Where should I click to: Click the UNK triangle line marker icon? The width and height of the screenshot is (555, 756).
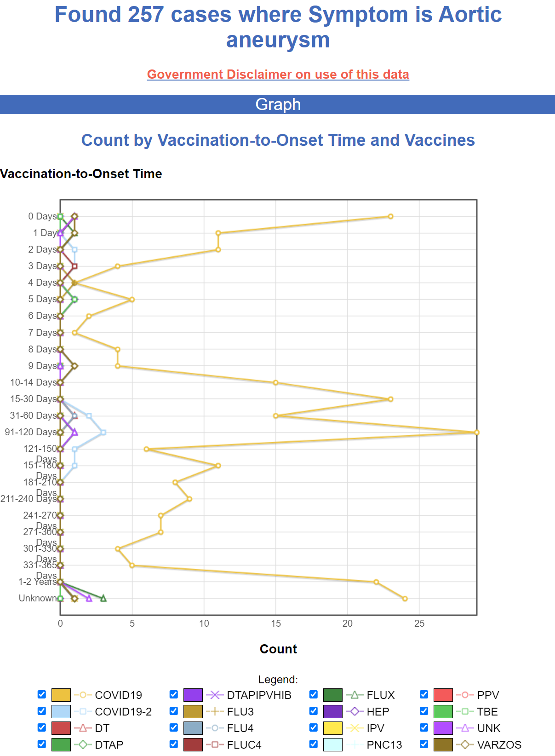[465, 728]
